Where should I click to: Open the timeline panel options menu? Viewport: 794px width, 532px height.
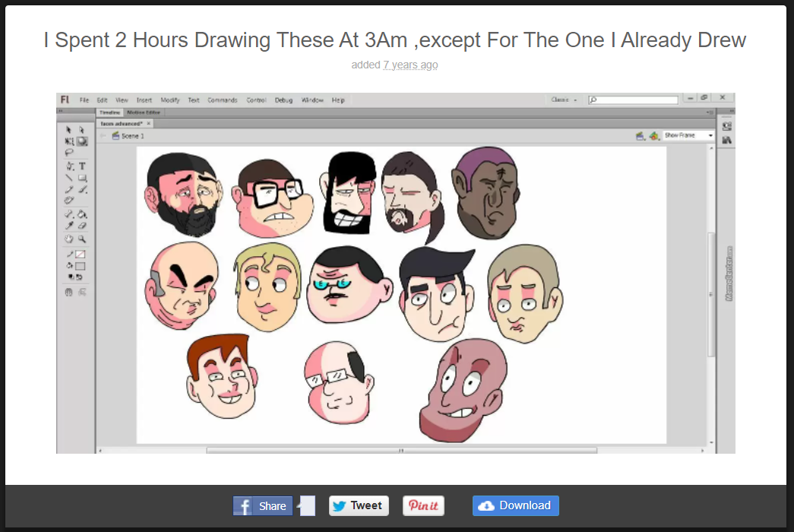tap(710, 112)
